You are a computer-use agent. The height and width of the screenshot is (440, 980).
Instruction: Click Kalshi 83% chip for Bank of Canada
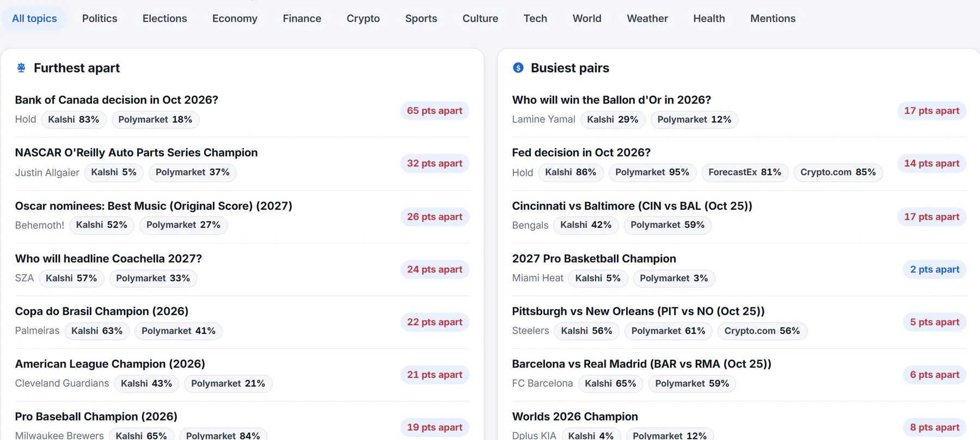(73, 120)
